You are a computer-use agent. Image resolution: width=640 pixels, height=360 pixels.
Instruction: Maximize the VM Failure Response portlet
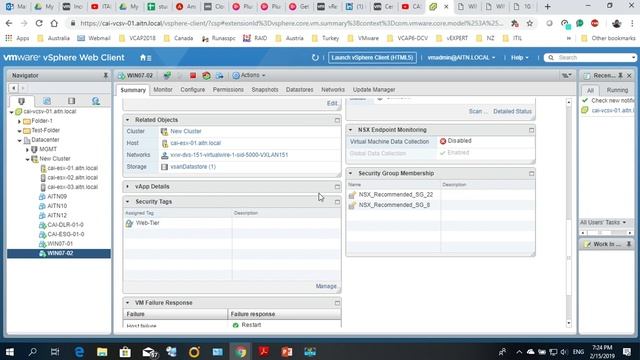coord(337,303)
